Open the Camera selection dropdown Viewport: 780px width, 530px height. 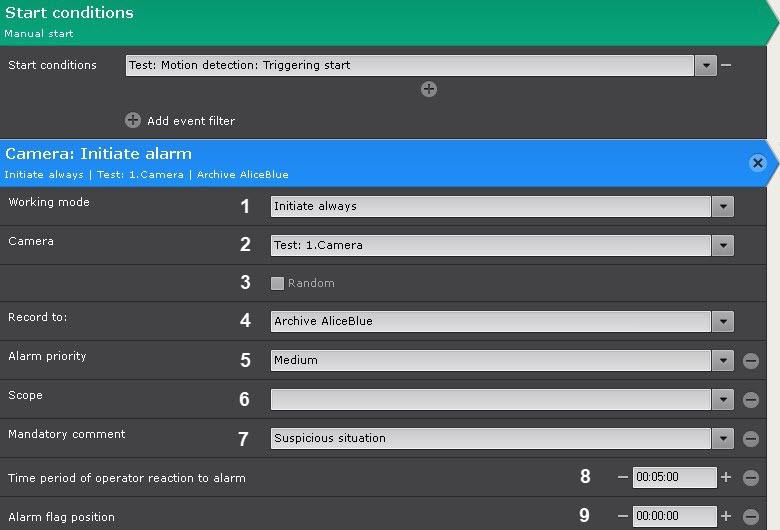pyautogui.click(x=723, y=246)
